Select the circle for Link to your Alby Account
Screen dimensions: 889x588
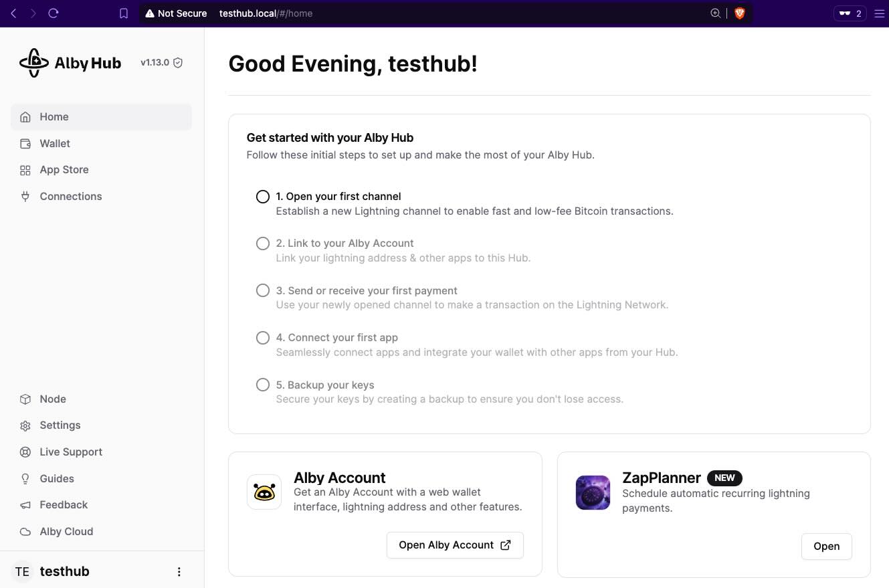pyautogui.click(x=263, y=243)
